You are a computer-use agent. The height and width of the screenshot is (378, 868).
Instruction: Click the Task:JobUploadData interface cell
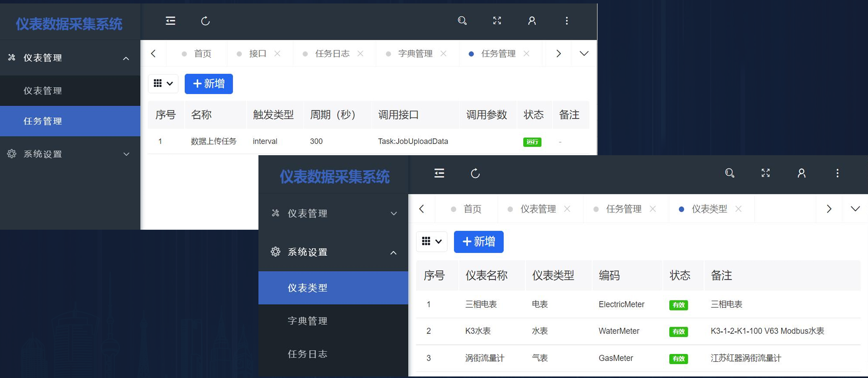(413, 141)
